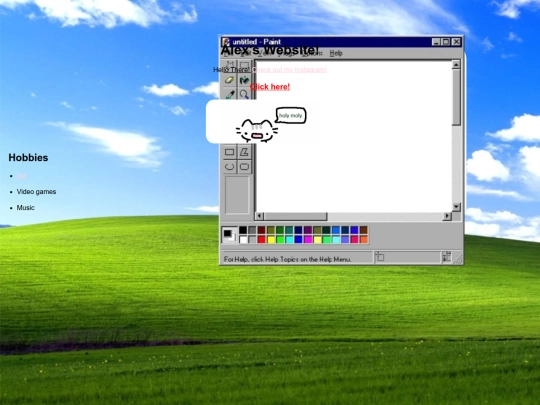
Task: Click the status bar help message
Action: 287,259
